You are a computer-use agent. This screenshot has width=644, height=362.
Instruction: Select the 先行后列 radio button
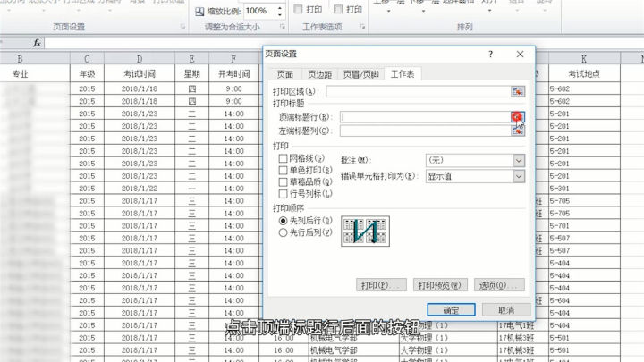[283, 232]
